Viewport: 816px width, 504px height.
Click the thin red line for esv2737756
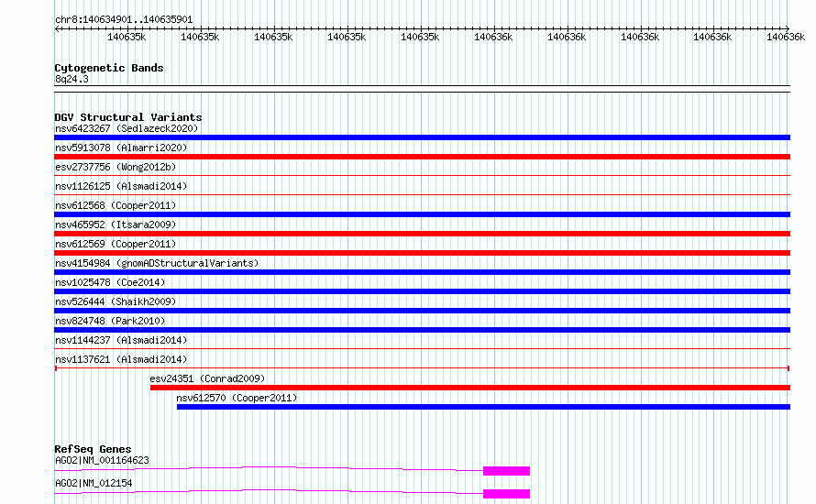coord(422,176)
